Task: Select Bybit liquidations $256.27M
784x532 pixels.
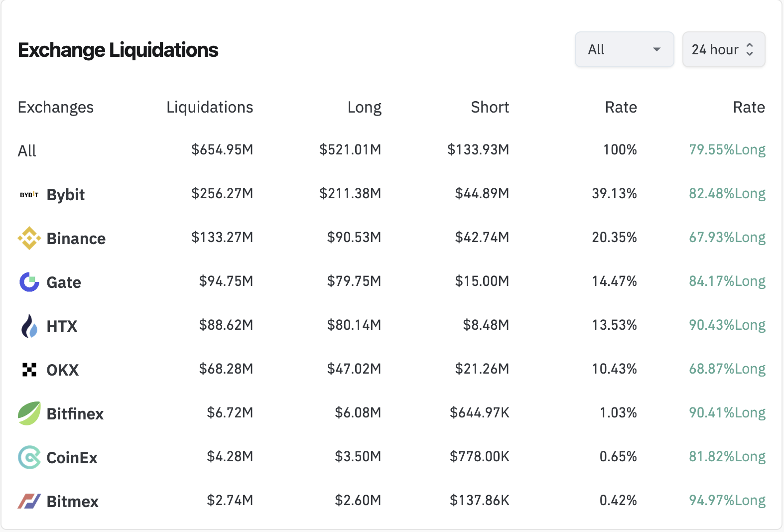Action: tap(223, 193)
